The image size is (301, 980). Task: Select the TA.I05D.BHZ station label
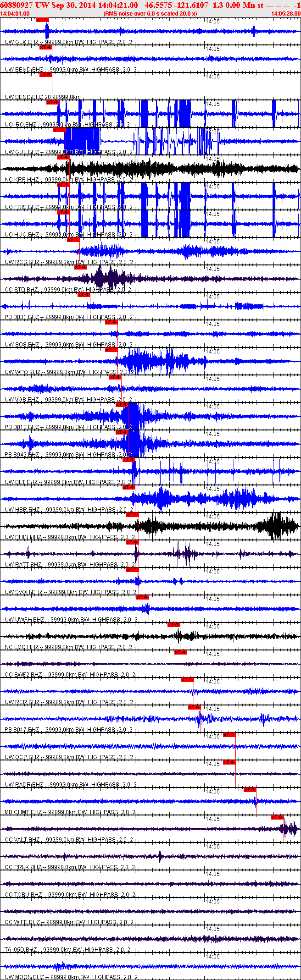(67, 950)
